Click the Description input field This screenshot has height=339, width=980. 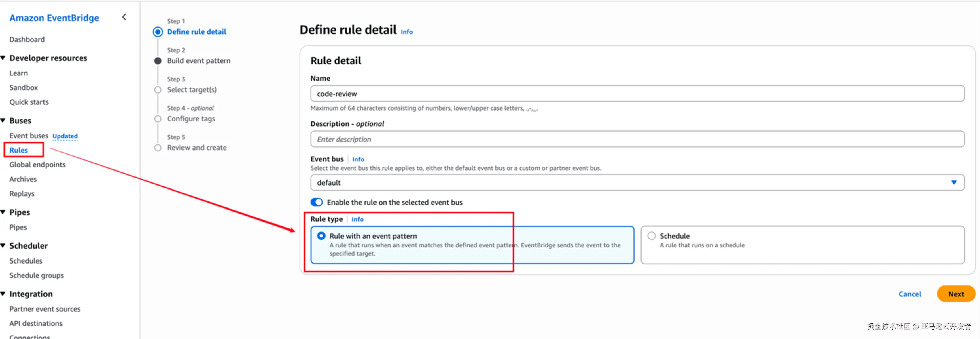tap(637, 140)
